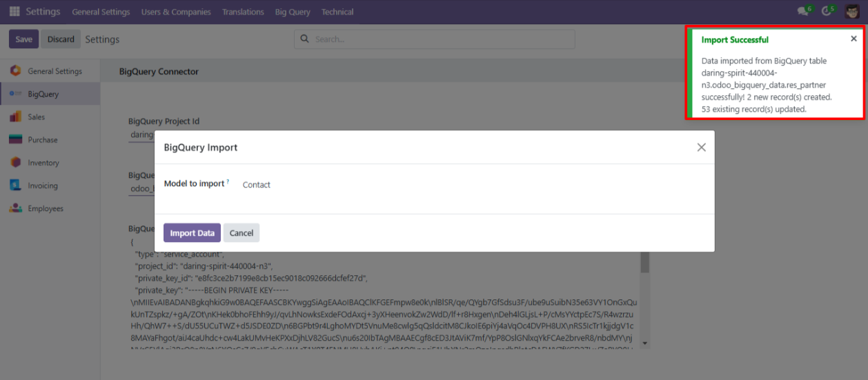Screen dimensions: 868x380
Task: Open the Technical menu
Action: 337,12
